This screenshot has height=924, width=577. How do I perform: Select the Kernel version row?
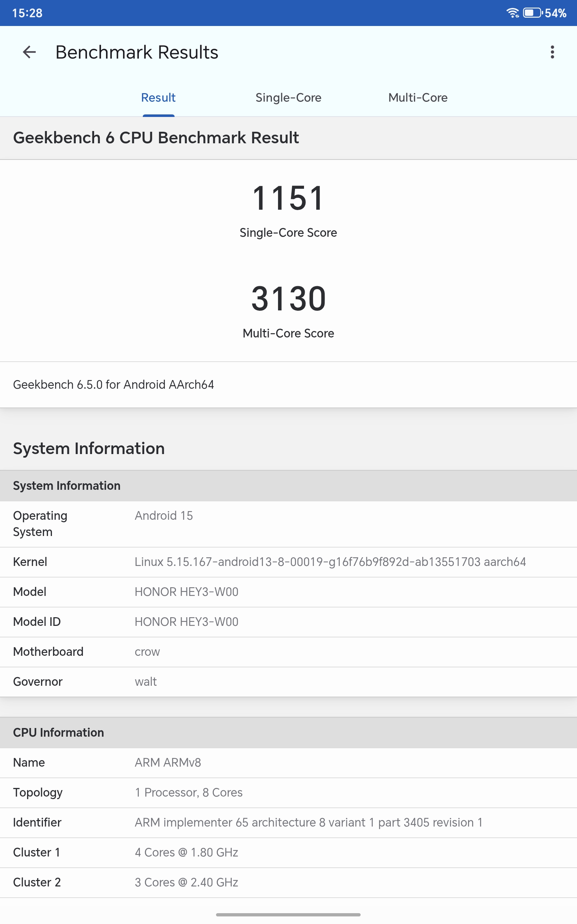tap(288, 562)
